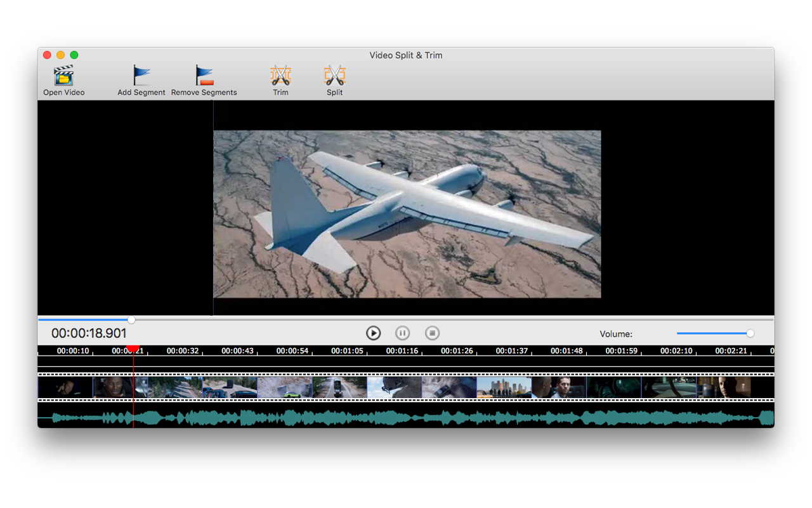Close the Video Split & Trim window
Viewport: 812px width, 508px height.
(47, 55)
